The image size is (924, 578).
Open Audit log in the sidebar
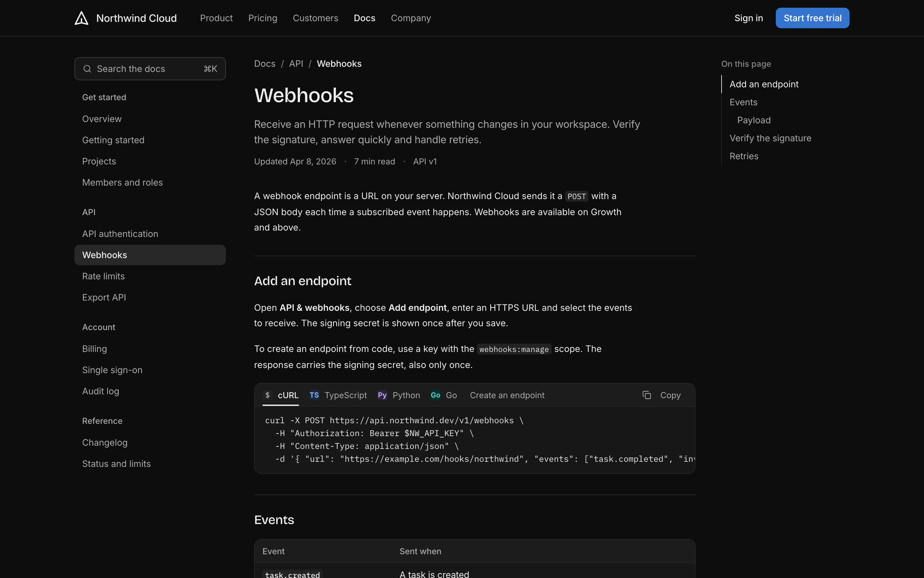click(x=150, y=391)
